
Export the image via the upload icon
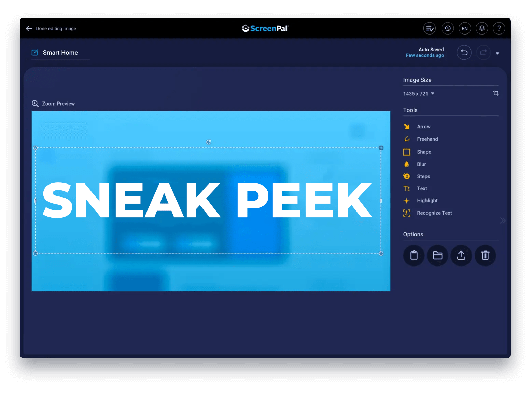click(x=461, y=255)
